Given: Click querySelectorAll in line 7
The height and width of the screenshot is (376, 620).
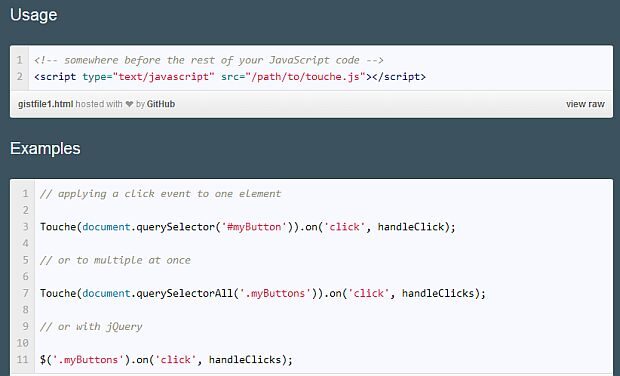Looking at the screenshot, I should (185, 293).
